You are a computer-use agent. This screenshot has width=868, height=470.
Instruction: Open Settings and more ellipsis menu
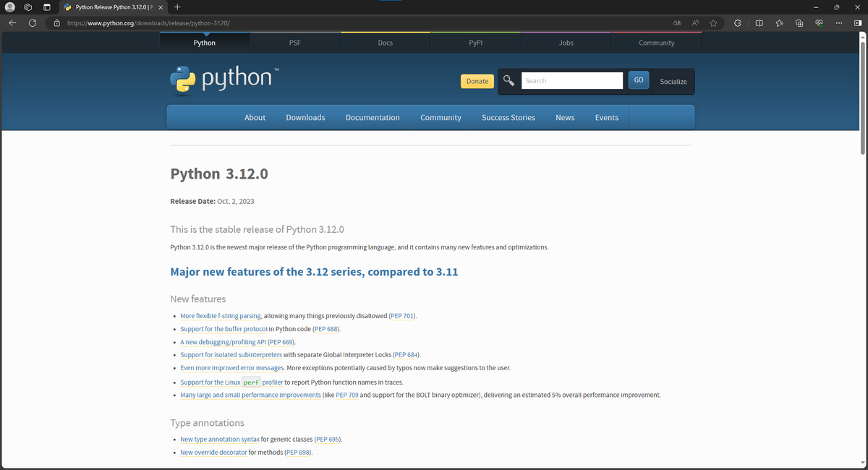pyautogui.click(x=839, y=23)
